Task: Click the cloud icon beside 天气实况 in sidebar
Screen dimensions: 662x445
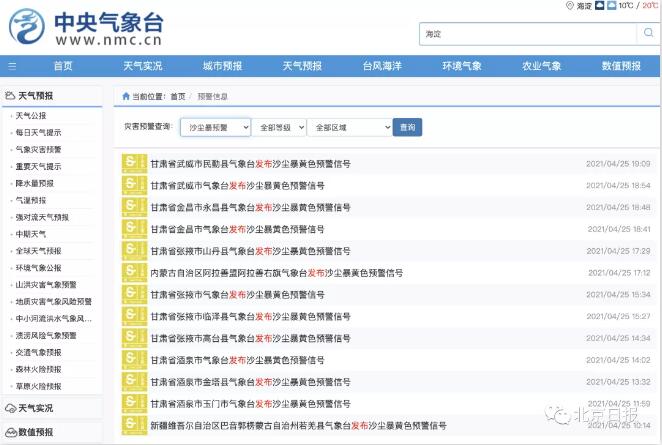Action: pyautogui.click(x=10, y=408)
